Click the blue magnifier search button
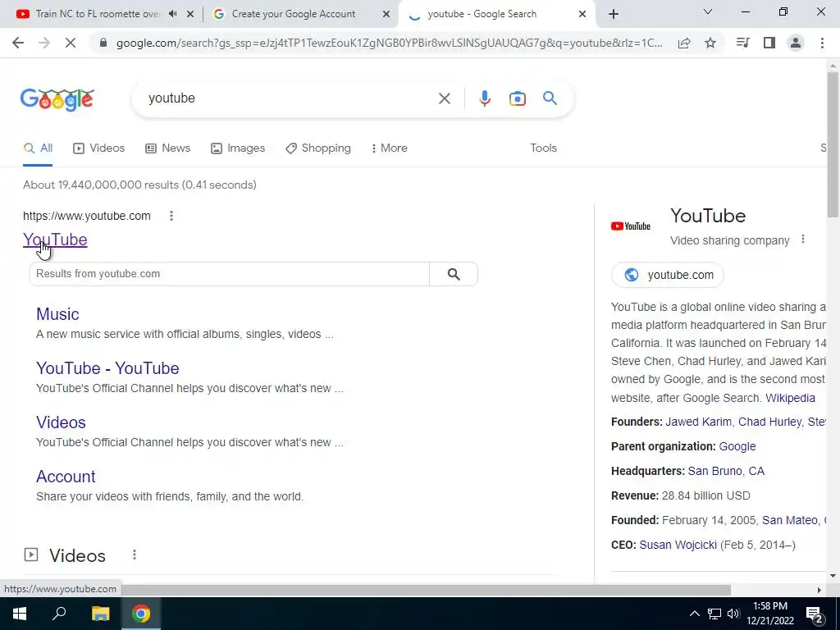 click(550, 98)
